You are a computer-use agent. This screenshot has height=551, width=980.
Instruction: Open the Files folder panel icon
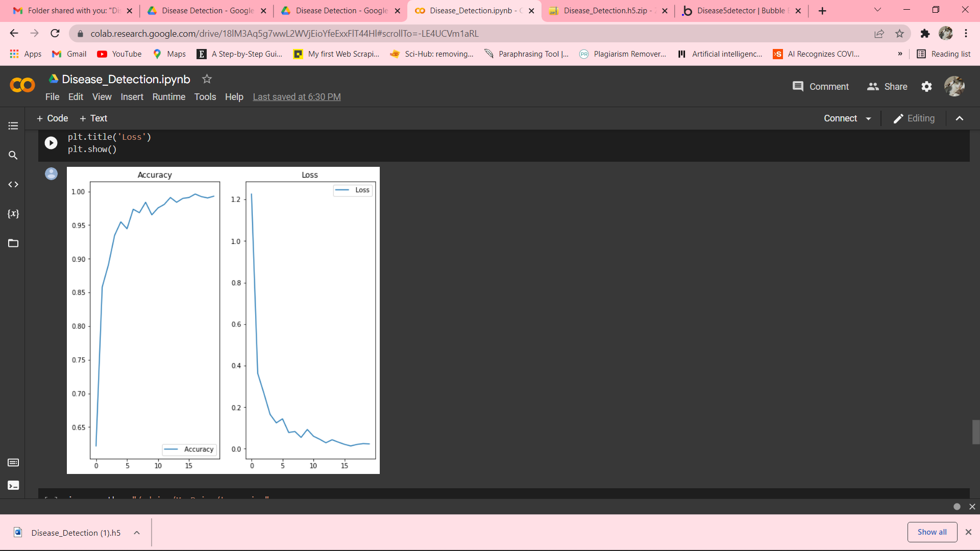click(13, 243)
